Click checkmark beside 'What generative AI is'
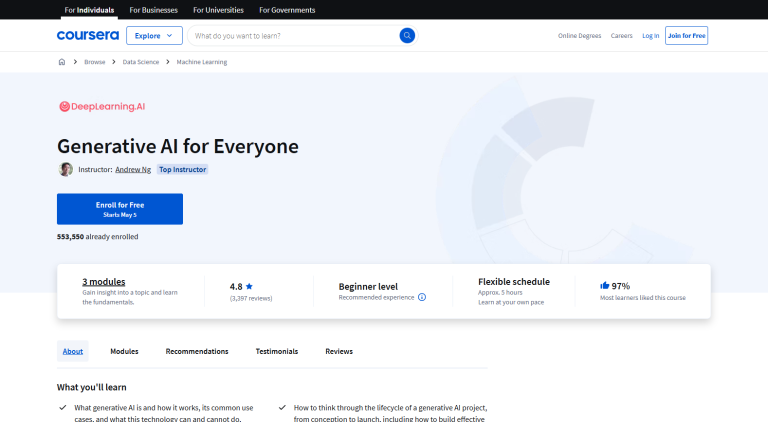The height and width of the screenshot is (422, 768). coord(63,407)
